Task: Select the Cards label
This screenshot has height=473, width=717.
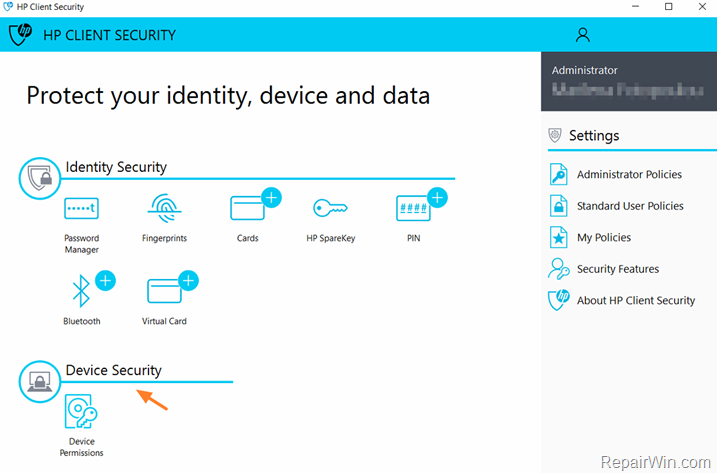Action: [247, 238]
